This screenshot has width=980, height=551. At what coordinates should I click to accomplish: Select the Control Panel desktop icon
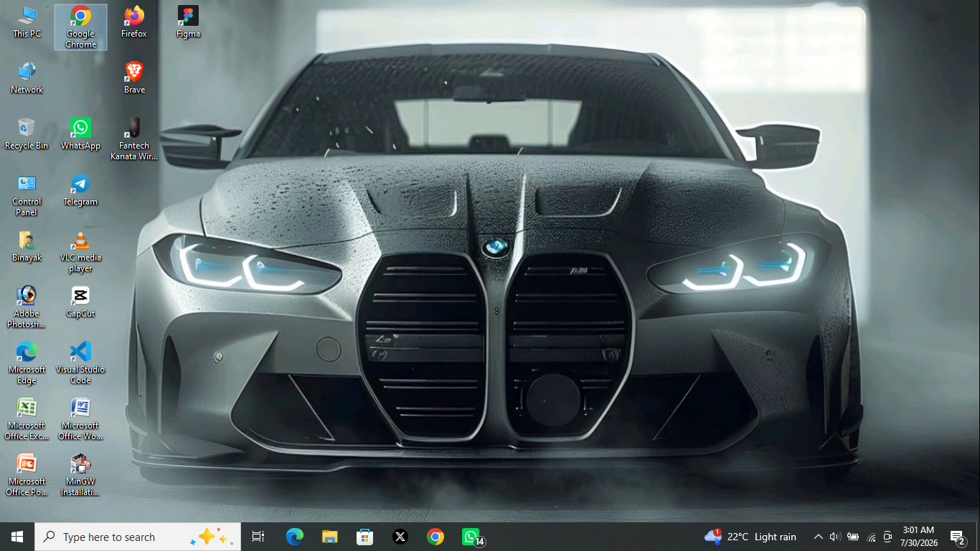[27, 195]
